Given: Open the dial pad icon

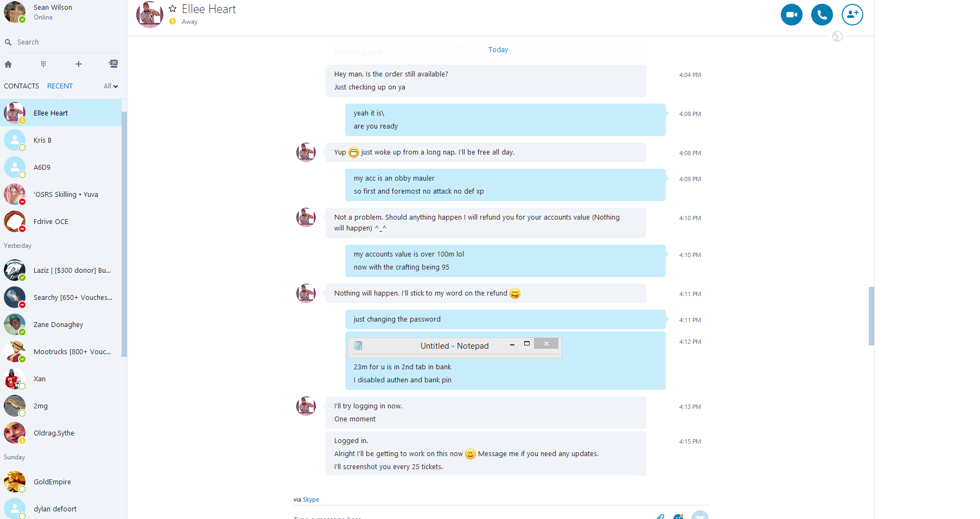Looking at the screenshot, I should click(x=43, y=64).
